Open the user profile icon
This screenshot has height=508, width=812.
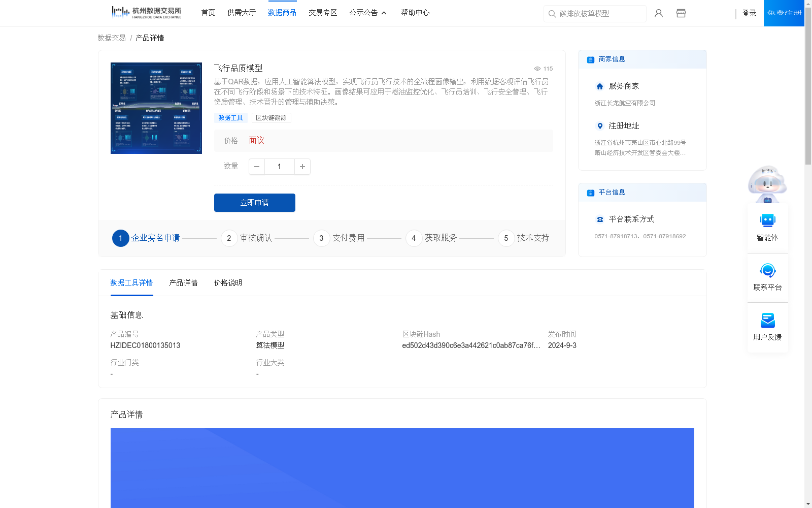point(659,13)
